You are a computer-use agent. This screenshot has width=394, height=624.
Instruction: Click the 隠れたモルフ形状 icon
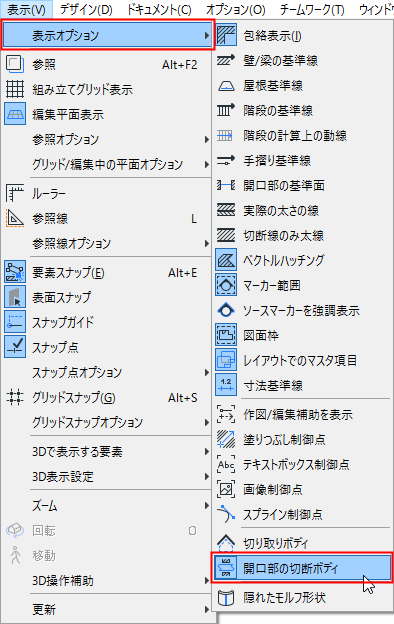226,597
